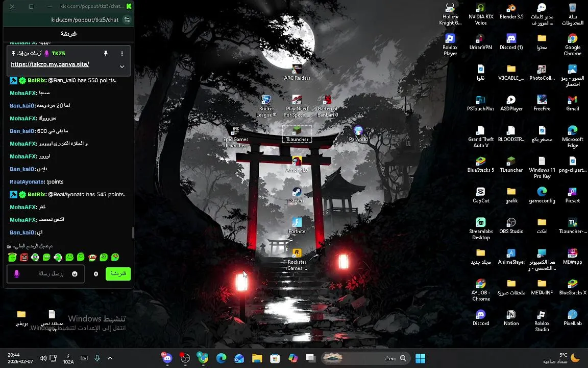The height and width of the screenshot is (368, 588).
Task: Select the Rocket League desktop shortcut
Action: (266, 106)
